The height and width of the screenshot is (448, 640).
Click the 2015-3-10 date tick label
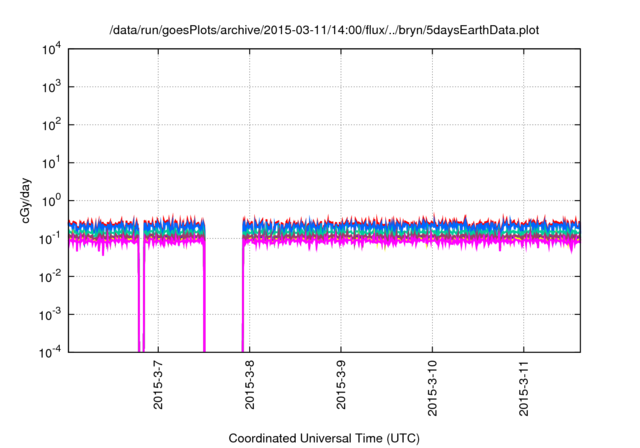coord(432,388)
